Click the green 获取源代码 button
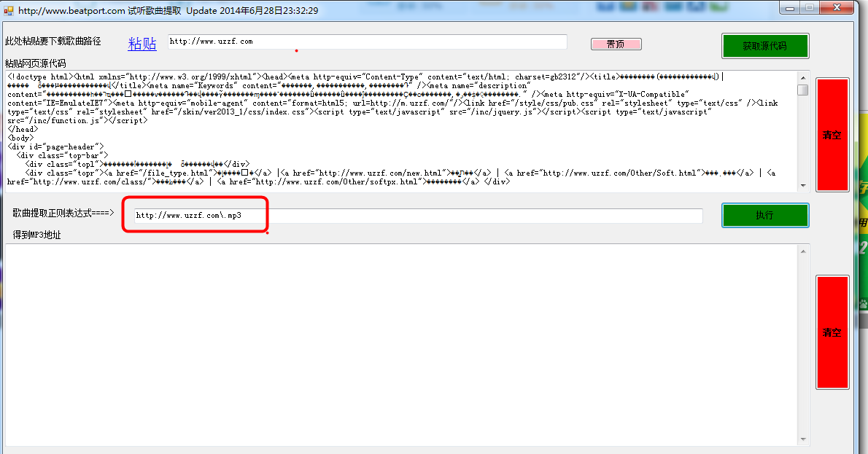The image size is (868, 454). [765, 46]
